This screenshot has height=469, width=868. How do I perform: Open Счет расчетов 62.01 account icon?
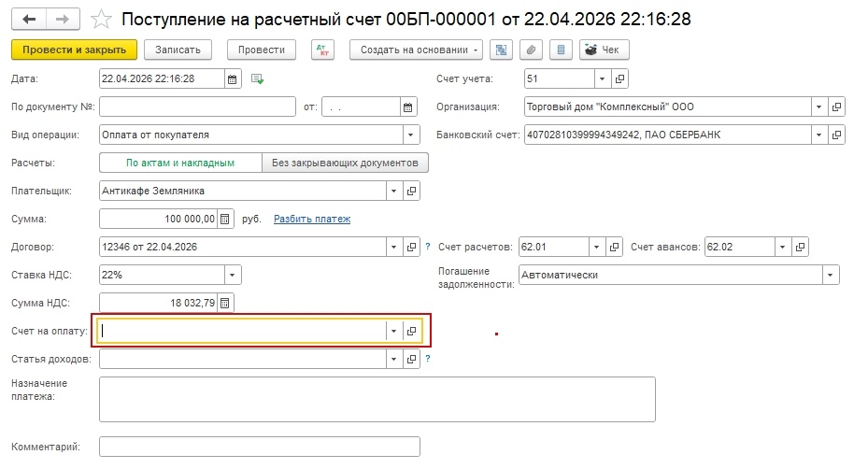(x=614, y=247)
